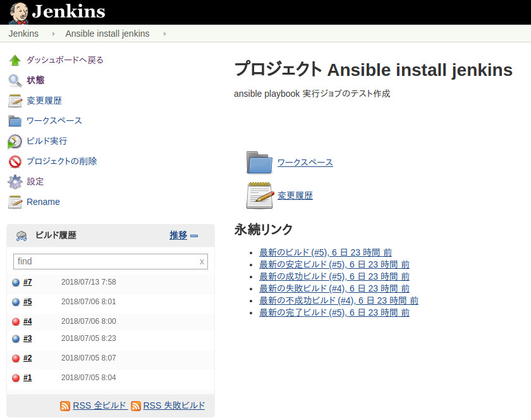
Task: Click RSS 全ビルド link
Action: [x=101, y=405]
